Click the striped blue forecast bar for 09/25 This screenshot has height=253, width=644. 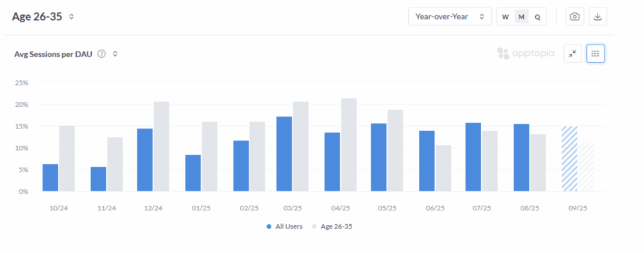pyautogui.click(x=569, y=159)
